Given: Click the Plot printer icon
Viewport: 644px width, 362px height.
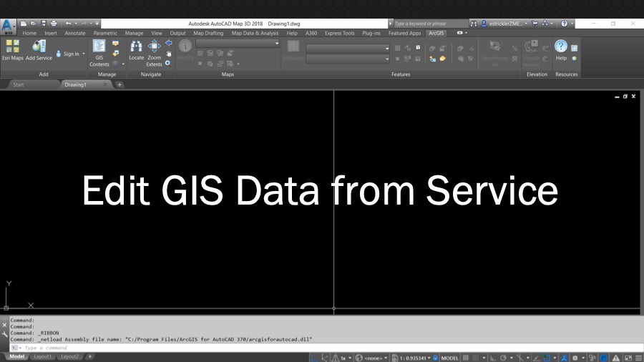Looking at the screenshot, I should tap(54, 24).
